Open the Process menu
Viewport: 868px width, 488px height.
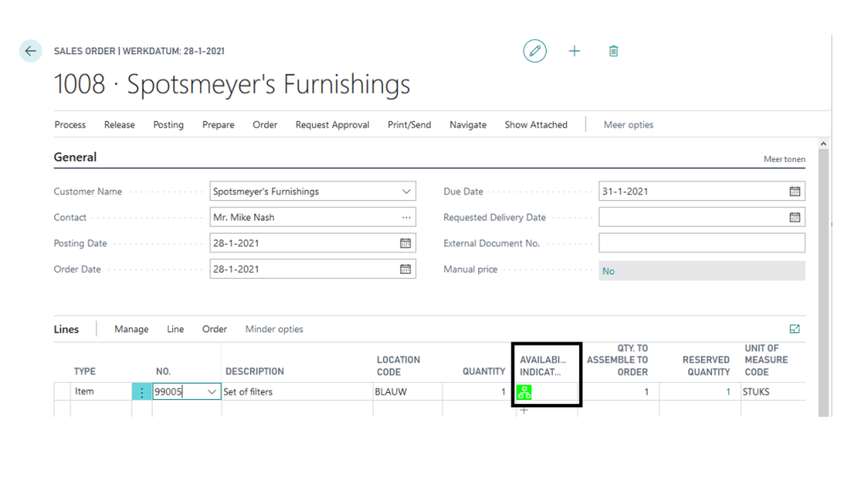coord(70,125)
